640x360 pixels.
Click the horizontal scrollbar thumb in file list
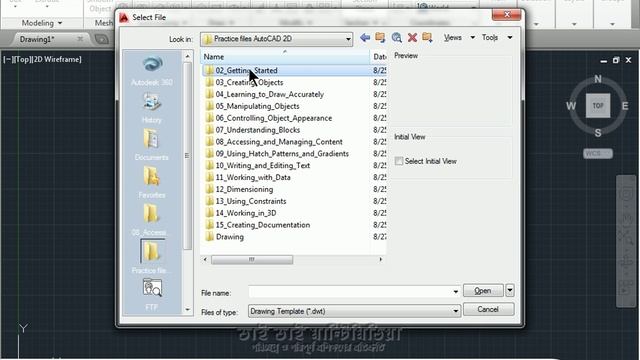(252, 260)
